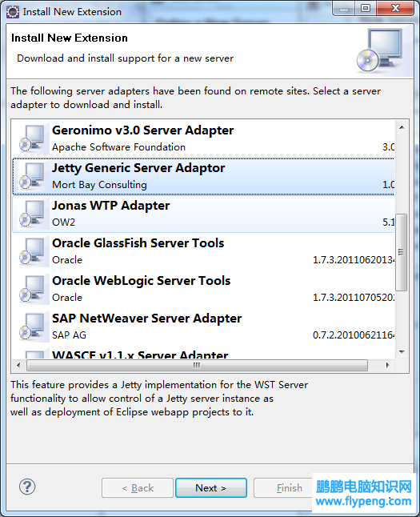Choose the Jonas WTP Adapter row
Image resolution: width=420 pixels, height=517 pixels.
203,214
